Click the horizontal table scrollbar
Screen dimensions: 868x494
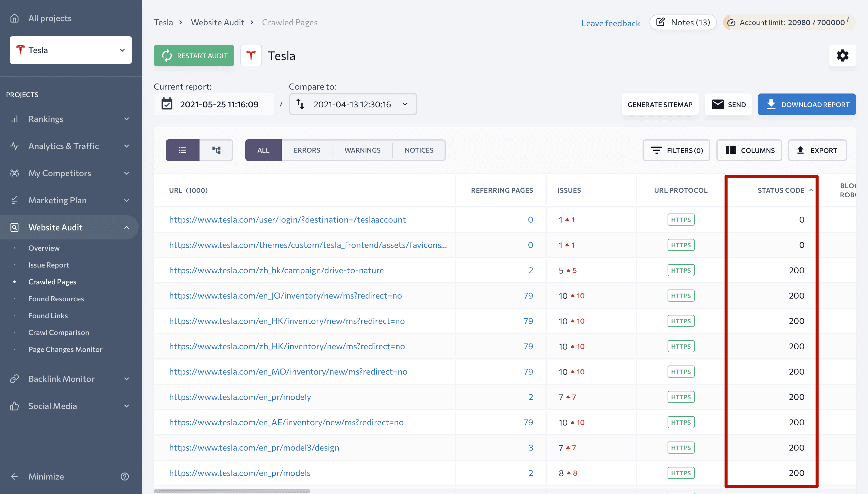tap(232, 491)
